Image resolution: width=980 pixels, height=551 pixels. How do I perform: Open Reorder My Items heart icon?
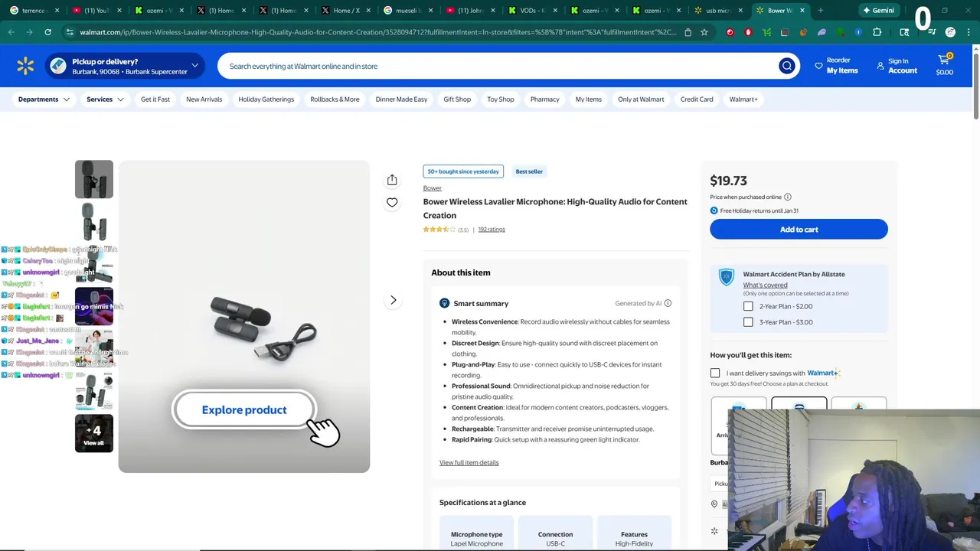(819, 66)
